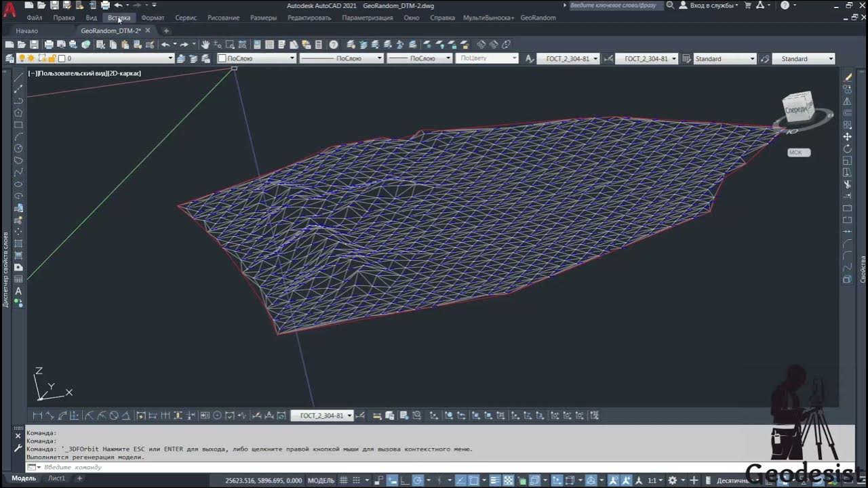Click the Table Style icon

[x=687, y=59]
